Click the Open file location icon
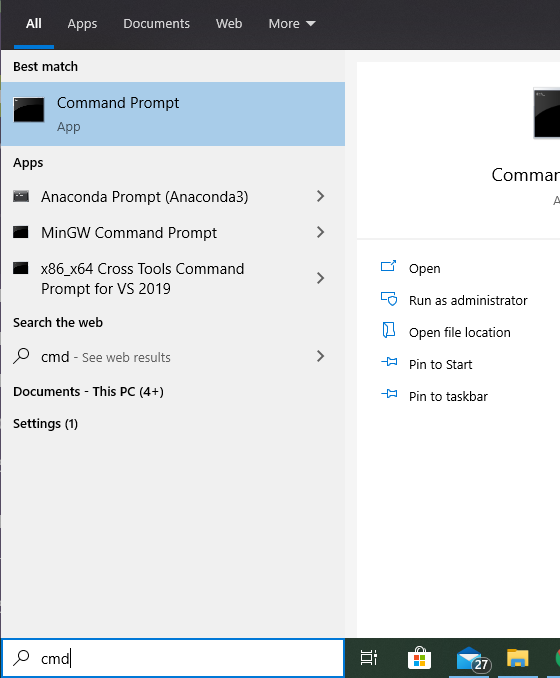The image size is (560, 678). point(389,331)
